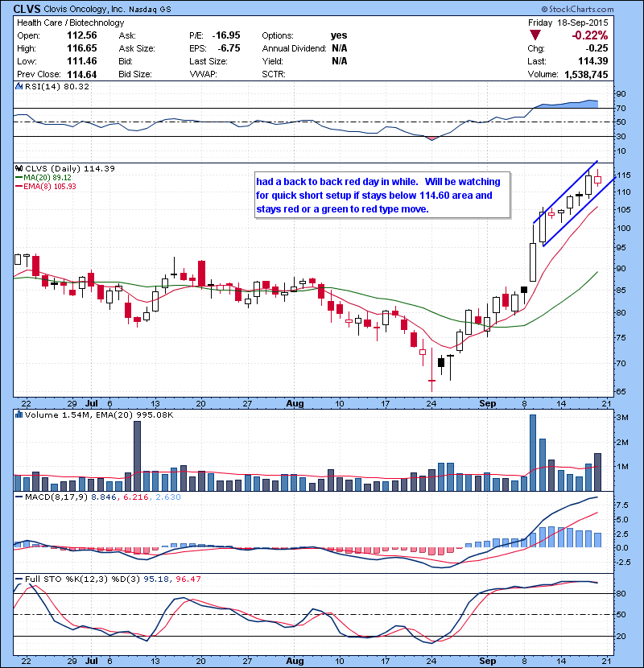Click the CLVS ticker symbol in title
644x668 pixels.
coord(27,9)
